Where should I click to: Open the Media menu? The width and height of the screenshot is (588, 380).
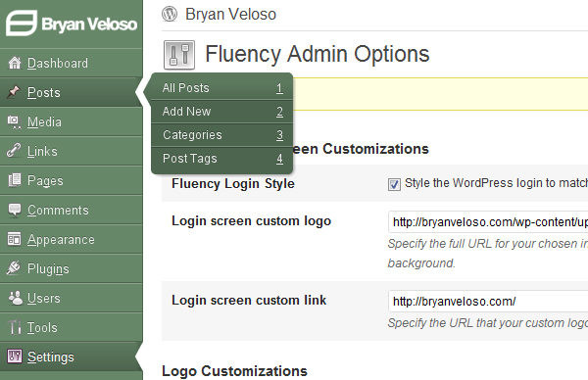[72, 121]
